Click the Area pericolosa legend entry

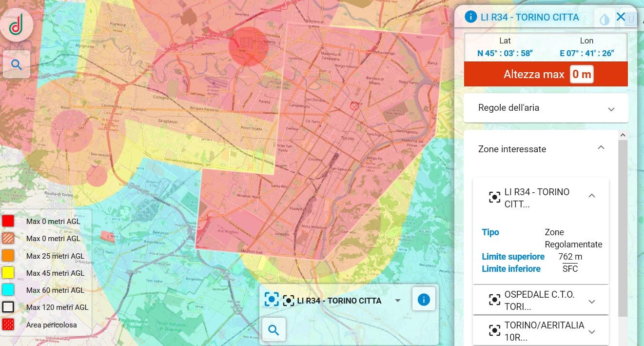pos(51,325)
